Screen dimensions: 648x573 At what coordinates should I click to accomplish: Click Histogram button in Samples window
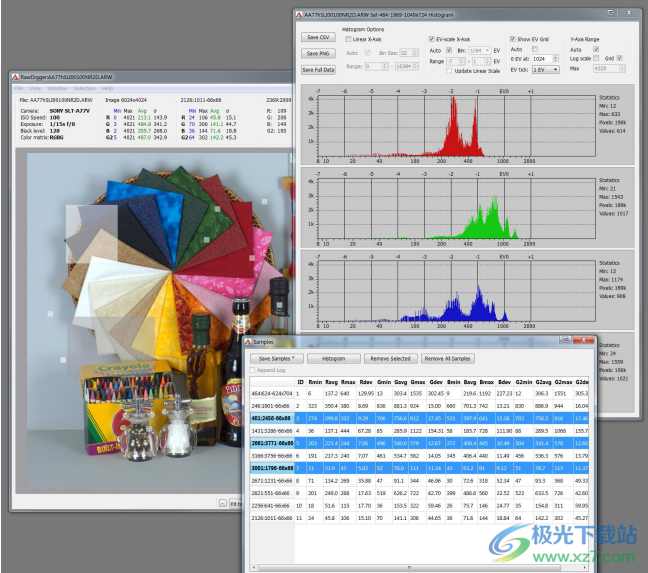(x=334, y=359)
